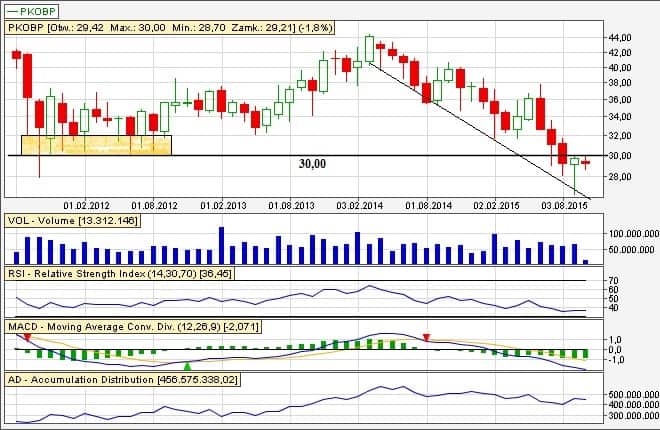Click the red sell arrow in mid-2014 on MACD

[x=427, y=338]
